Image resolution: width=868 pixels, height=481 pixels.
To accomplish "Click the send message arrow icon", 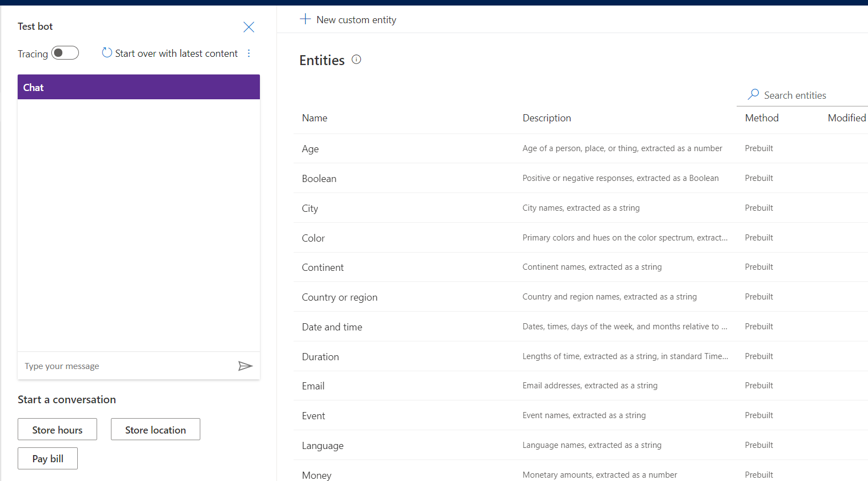I will click(245, 366).
